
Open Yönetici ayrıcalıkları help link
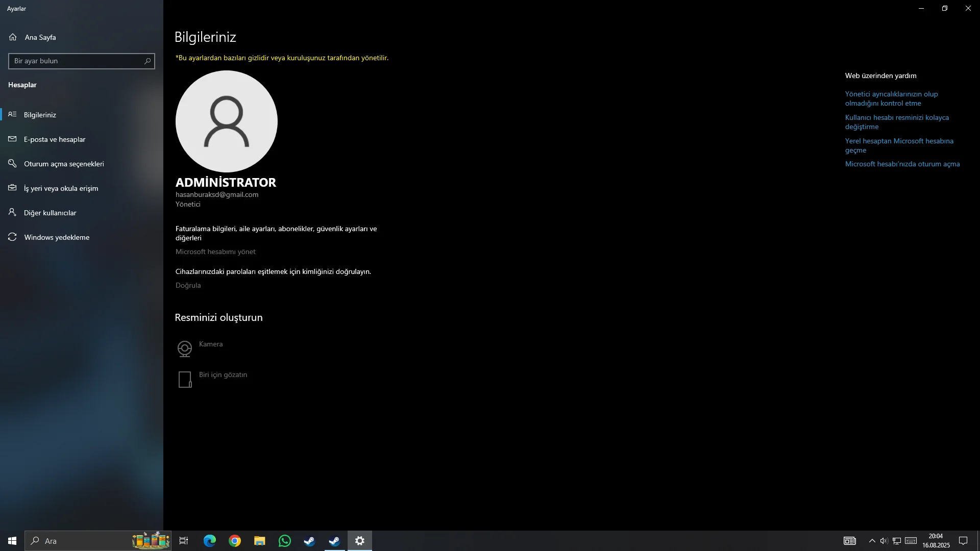[891, 98]
